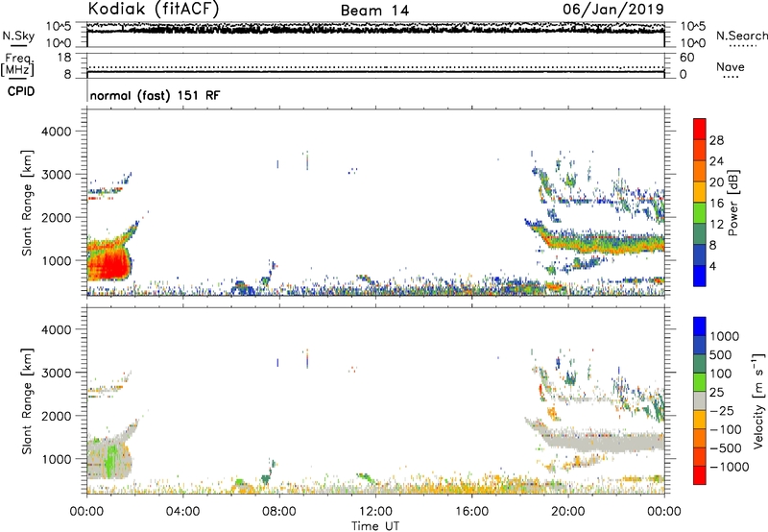Click the 'Beam 14' label

coord(374,11)
